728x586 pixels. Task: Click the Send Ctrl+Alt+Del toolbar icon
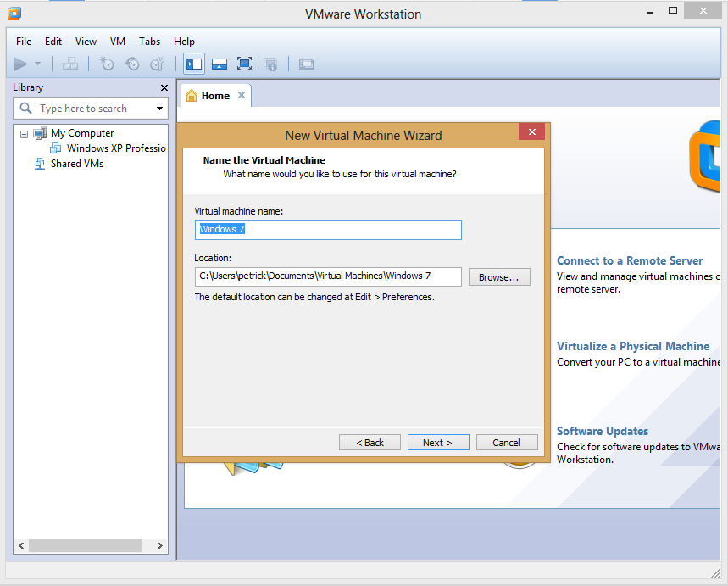click(70, 64)
